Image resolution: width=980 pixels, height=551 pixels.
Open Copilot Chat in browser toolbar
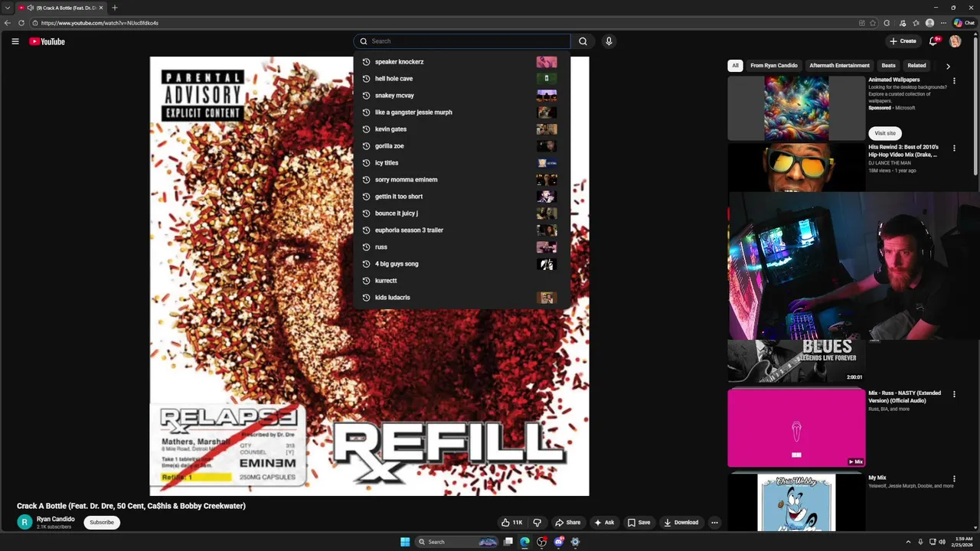(964, 23)
